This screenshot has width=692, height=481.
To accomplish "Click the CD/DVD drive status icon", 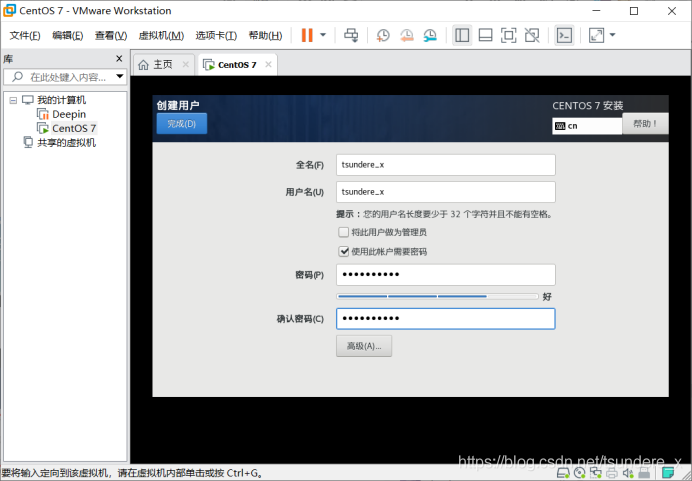I will 579,473.
